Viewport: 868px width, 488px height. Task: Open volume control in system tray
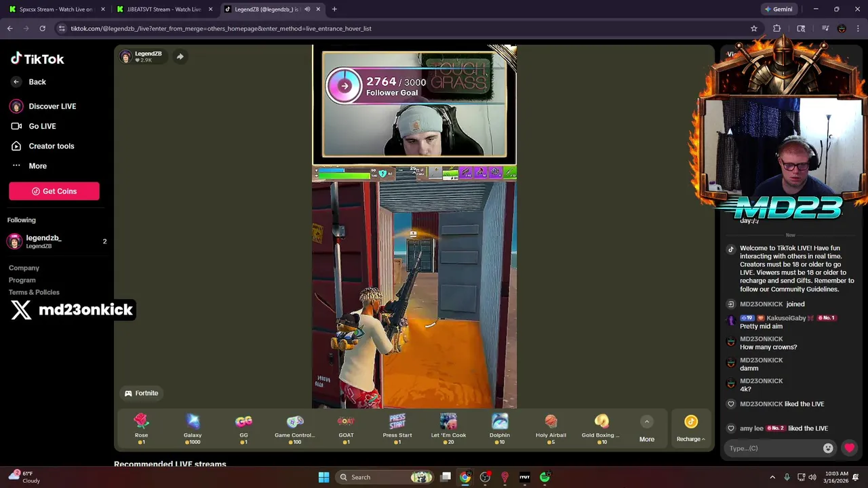coord(813,477)
